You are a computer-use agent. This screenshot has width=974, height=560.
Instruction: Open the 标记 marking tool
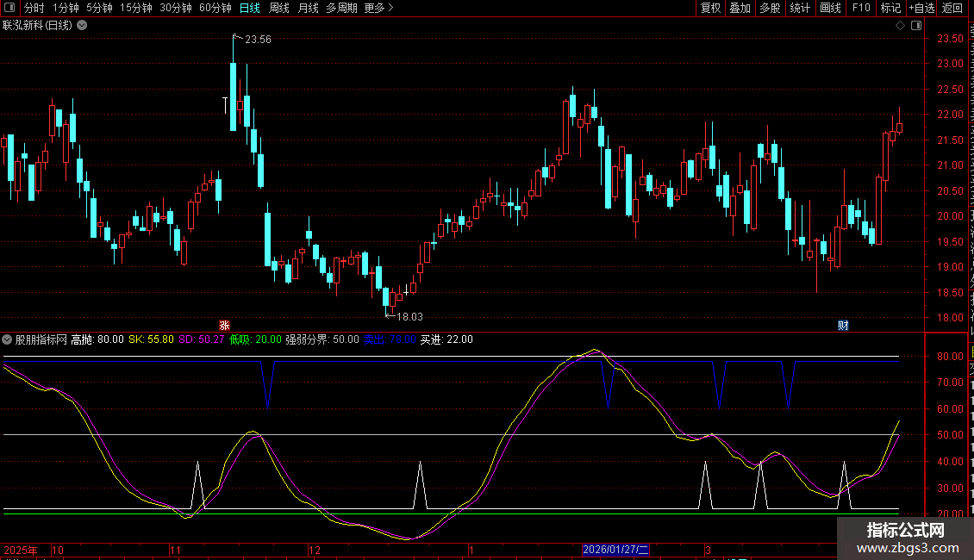pos(890,8)
